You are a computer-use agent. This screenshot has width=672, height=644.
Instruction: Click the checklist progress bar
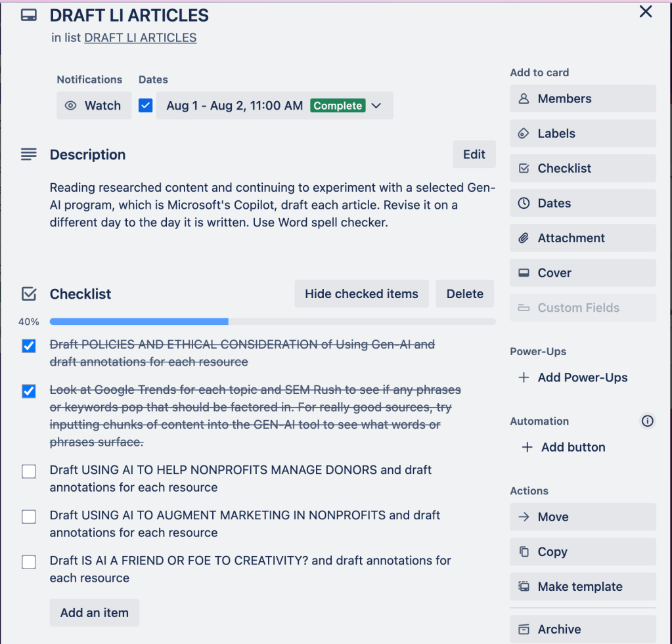(272, 322)
